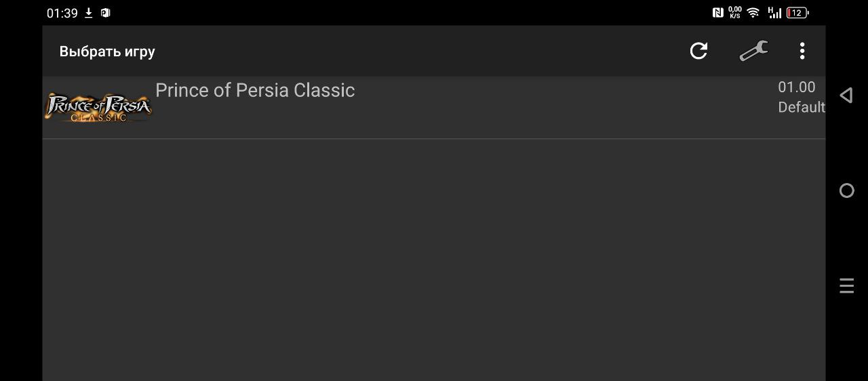
Task: Tap the "Выбрать игру" screen title
Action: click(107, 52)
